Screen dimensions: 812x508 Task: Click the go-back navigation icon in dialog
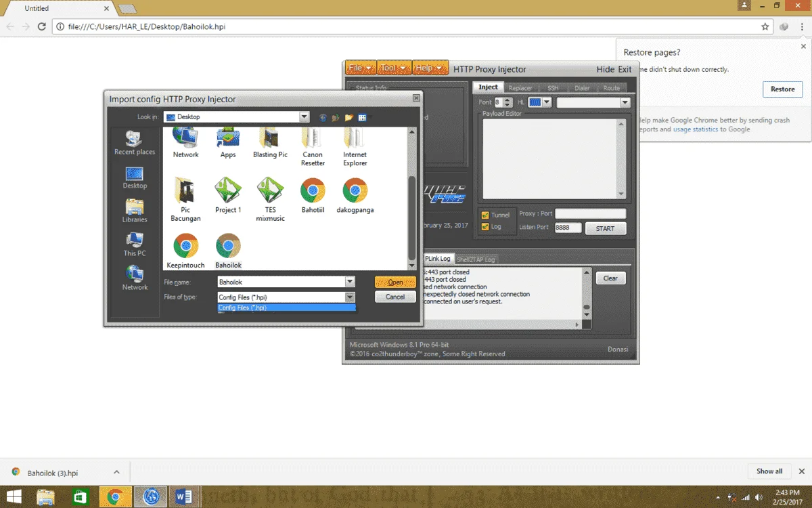click(323, 117)
